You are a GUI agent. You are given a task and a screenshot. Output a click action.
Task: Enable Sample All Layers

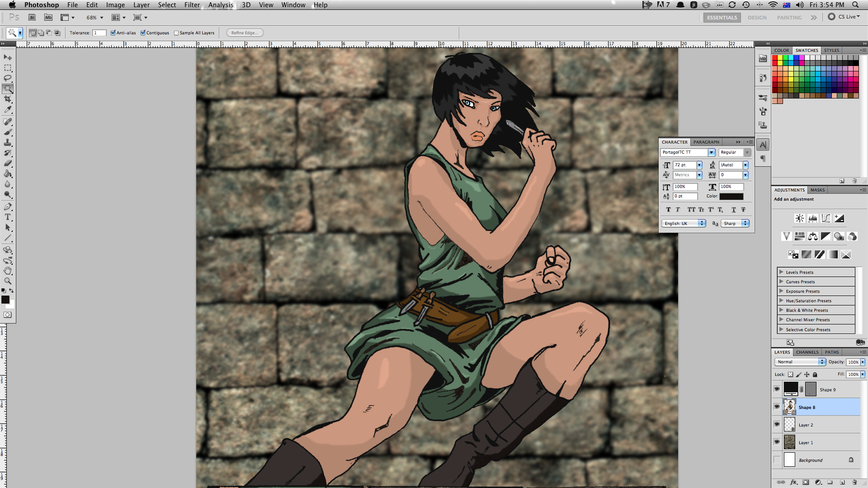176,33
